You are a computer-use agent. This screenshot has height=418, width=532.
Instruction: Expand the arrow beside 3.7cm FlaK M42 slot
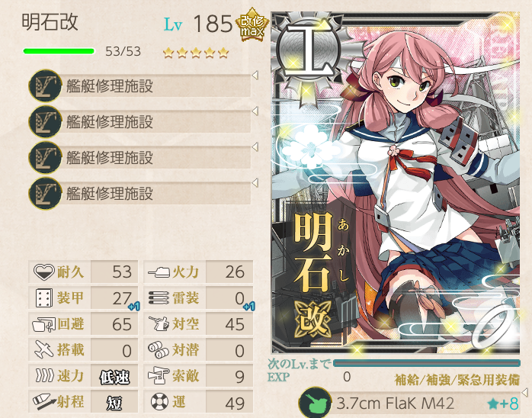524,393
